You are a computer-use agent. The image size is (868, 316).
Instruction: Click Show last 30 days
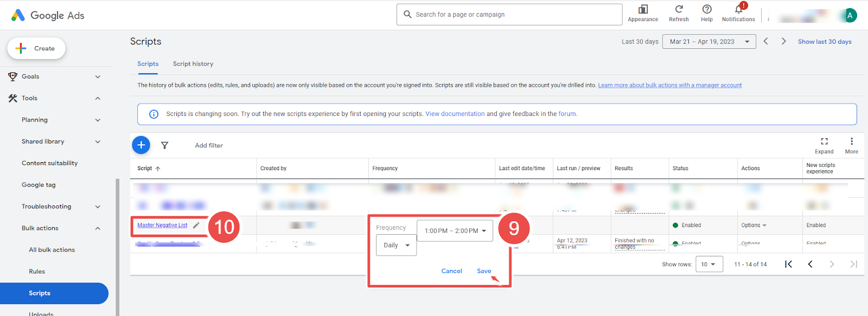pyautogui.click(x=825, y=42)
